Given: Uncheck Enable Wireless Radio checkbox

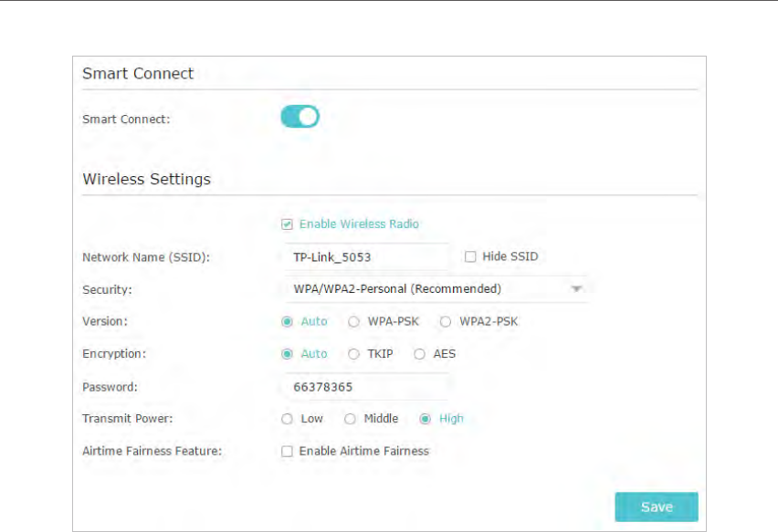Looking at the screenshot, I should (287, 224).
